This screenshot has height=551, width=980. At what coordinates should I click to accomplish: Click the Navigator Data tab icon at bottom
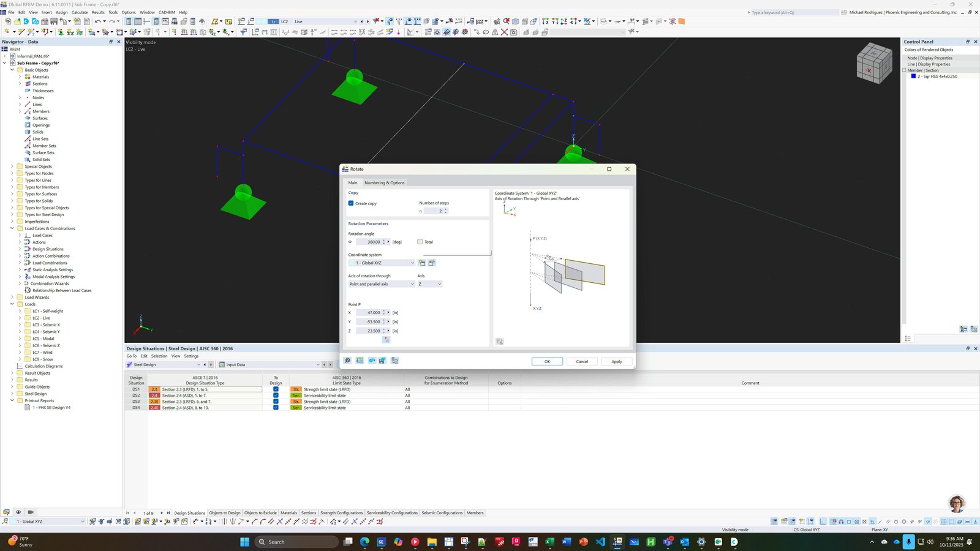pyautogui.click(x=6, y=512)
